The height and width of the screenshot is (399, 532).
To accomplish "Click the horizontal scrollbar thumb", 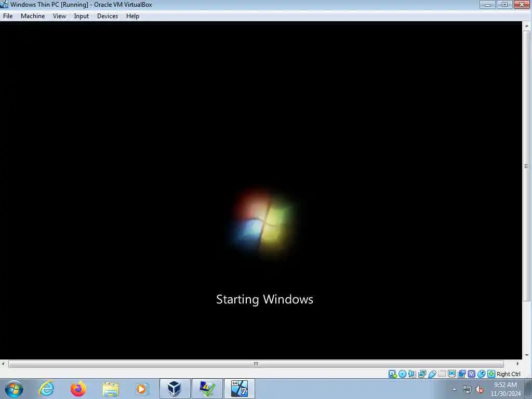I will 256,364.
